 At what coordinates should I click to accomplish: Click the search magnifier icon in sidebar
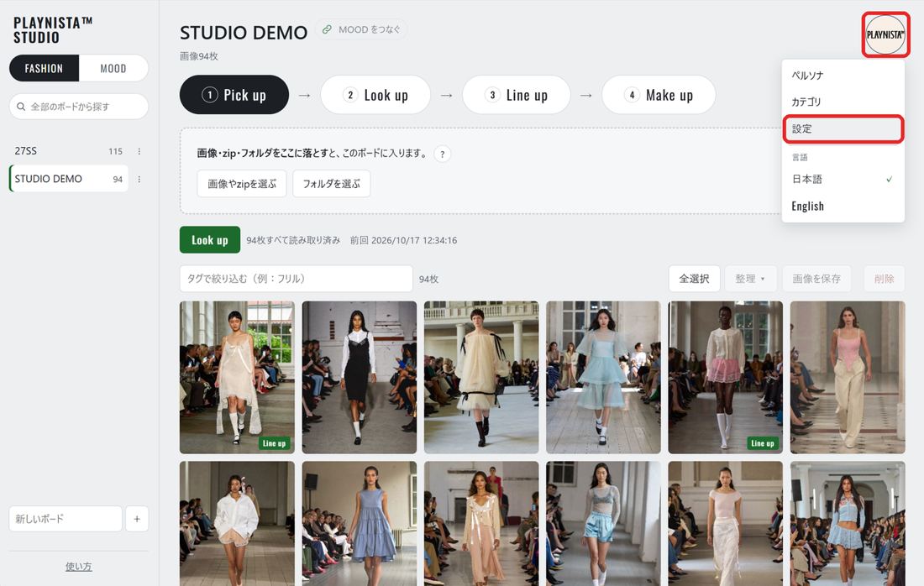click(21, 107)
